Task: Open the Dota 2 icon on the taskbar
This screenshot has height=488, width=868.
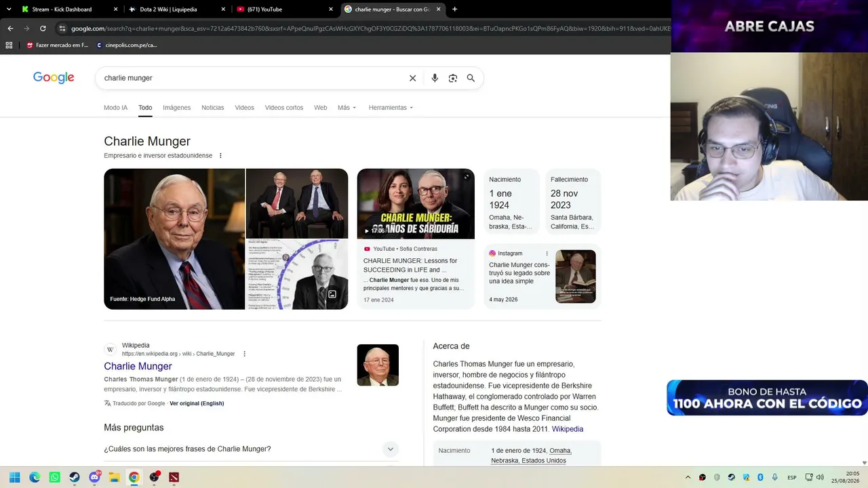Action: click(174, 477)
